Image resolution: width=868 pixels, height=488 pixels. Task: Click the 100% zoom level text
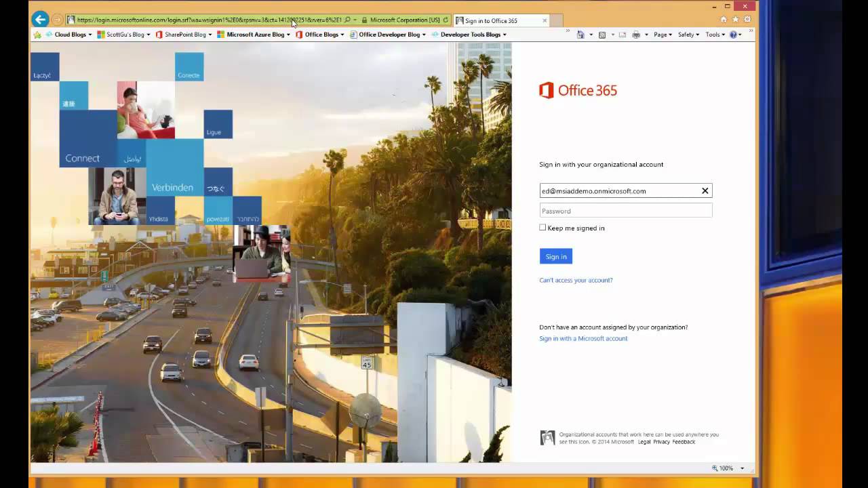(726, 468)
